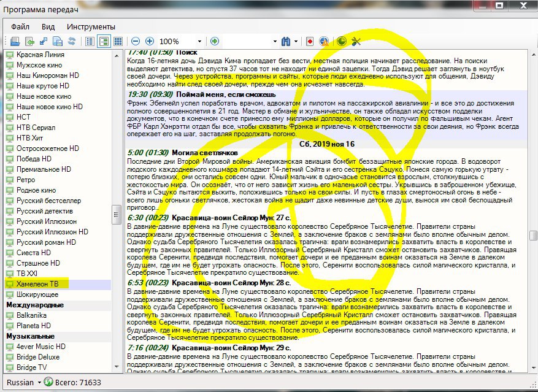
Task: Select the Русский бестселлер channel
Action: pos(48,201)
